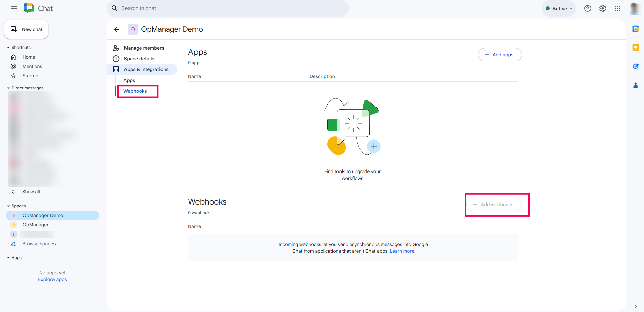Click the Space details info icon
Screen dimensions: 644x312
(116, 59)
